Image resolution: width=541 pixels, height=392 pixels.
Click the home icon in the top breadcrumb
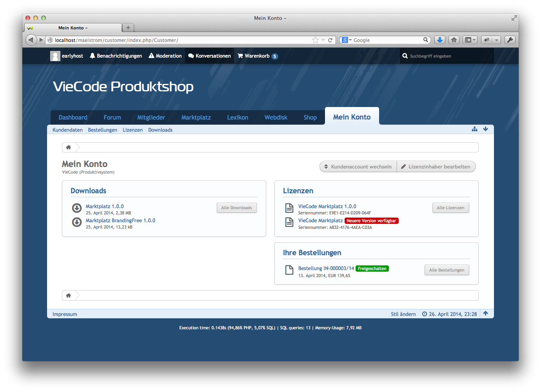coord(69,147)
